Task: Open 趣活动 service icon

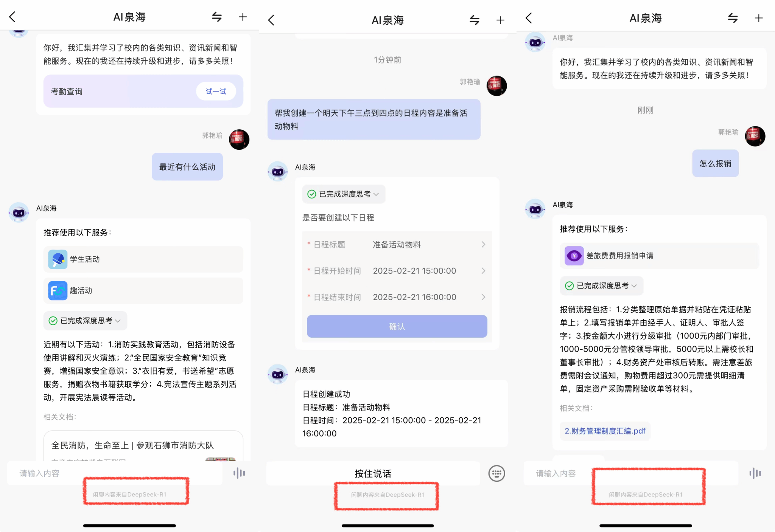Action: [58, 291]
